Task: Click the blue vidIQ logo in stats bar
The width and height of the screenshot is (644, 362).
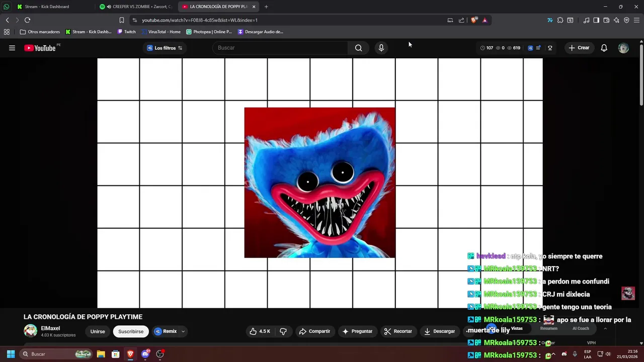Action: pyautogui.click(x=530, y=48)
